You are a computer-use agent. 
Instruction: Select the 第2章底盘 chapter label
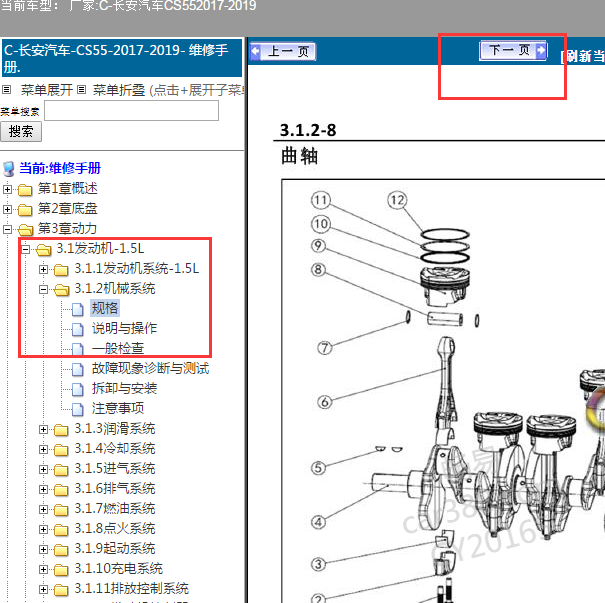pyautogui.click(x=68, y=209)
